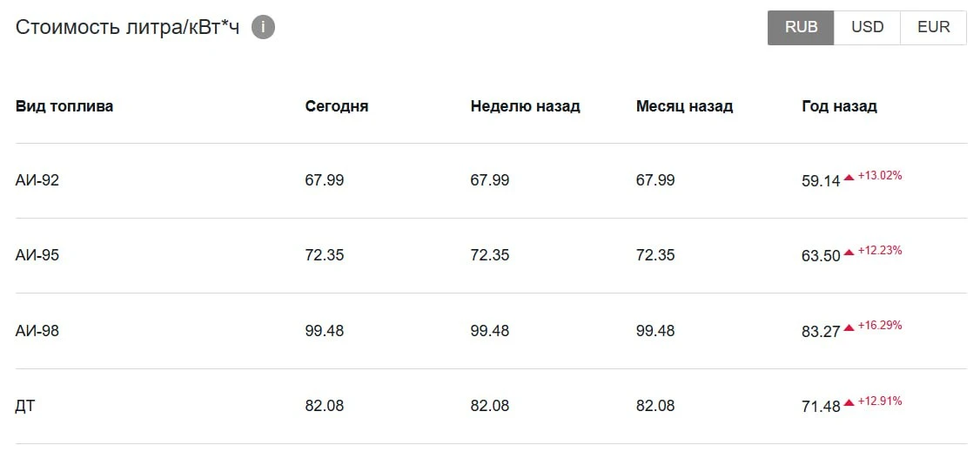Click the 'Вид топлива' column header

point(64,106)
